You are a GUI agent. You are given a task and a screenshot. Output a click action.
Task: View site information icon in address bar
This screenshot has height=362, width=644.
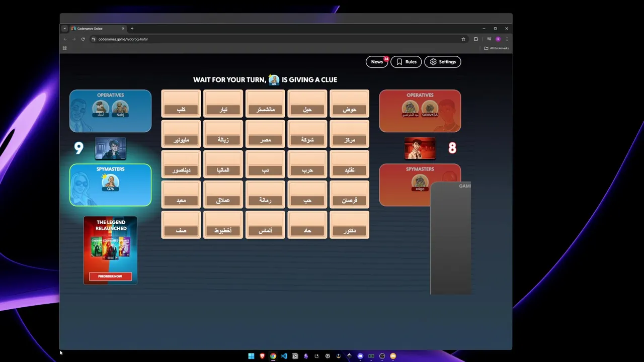[x=94, y=39]
